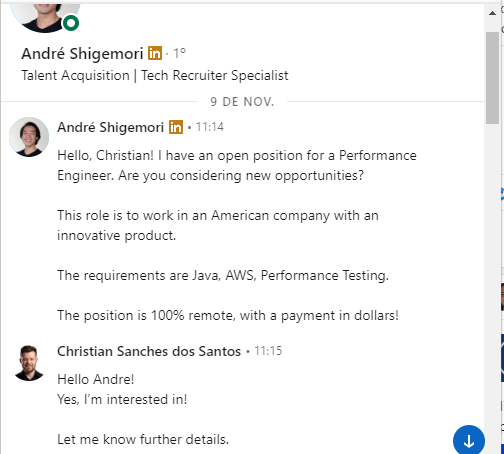This screenshot has height=454, width=504.
Task: Click the green online status indicator
Action: 71,23
